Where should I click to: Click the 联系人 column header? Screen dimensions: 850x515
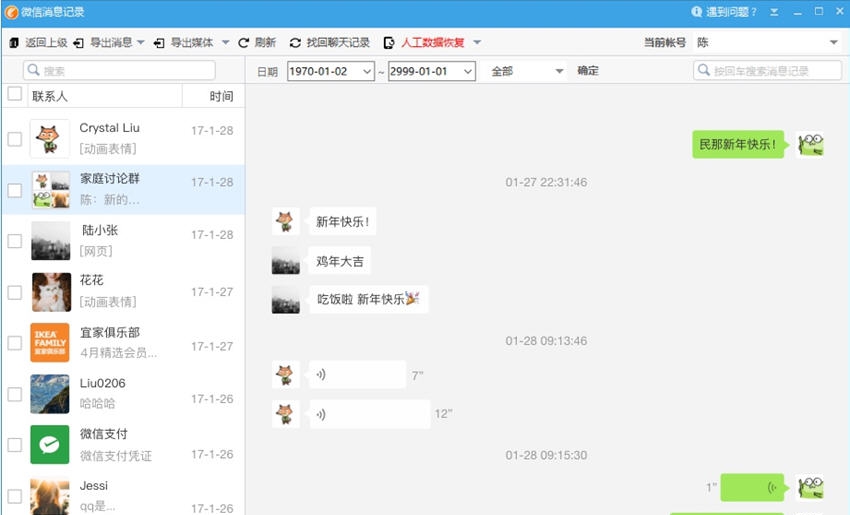50,96
